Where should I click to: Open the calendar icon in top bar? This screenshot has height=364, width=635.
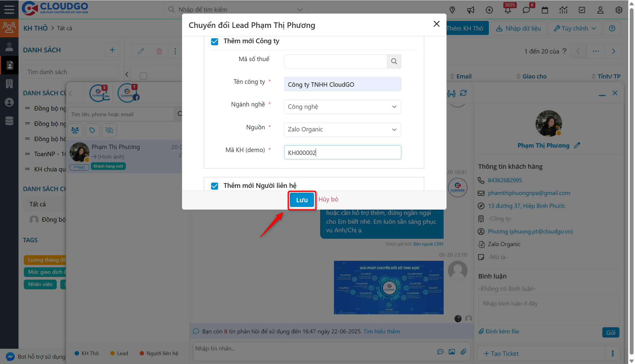pos(545,10)
